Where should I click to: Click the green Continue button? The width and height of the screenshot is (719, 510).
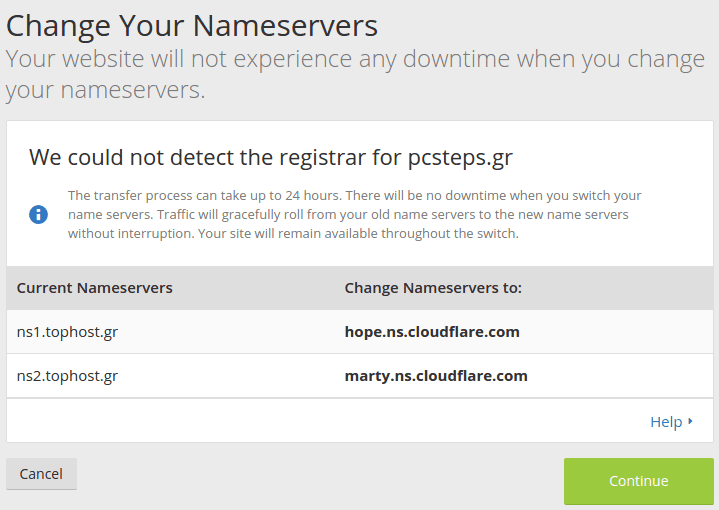(x=638, y=481)
